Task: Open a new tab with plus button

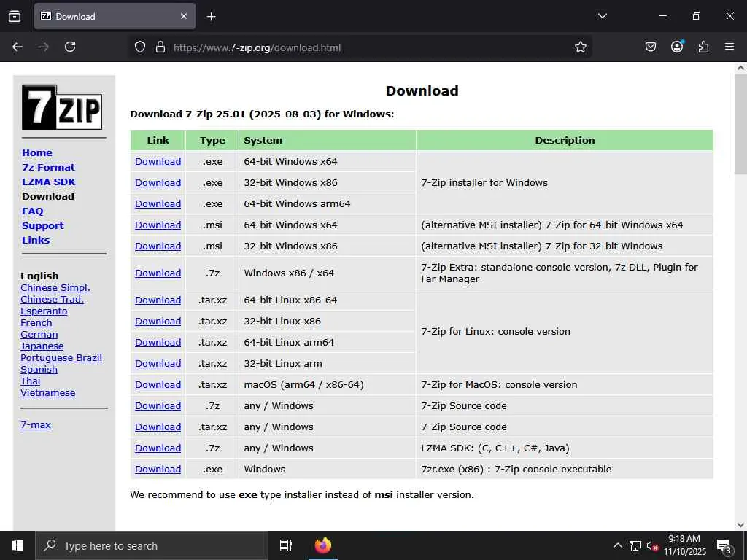Action: 211,17
